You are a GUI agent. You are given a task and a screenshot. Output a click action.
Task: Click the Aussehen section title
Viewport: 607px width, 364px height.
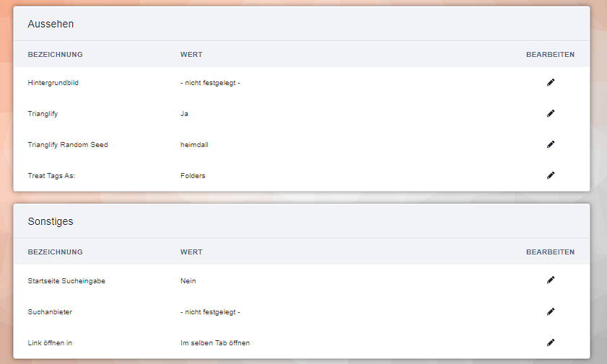coord(51,24)
